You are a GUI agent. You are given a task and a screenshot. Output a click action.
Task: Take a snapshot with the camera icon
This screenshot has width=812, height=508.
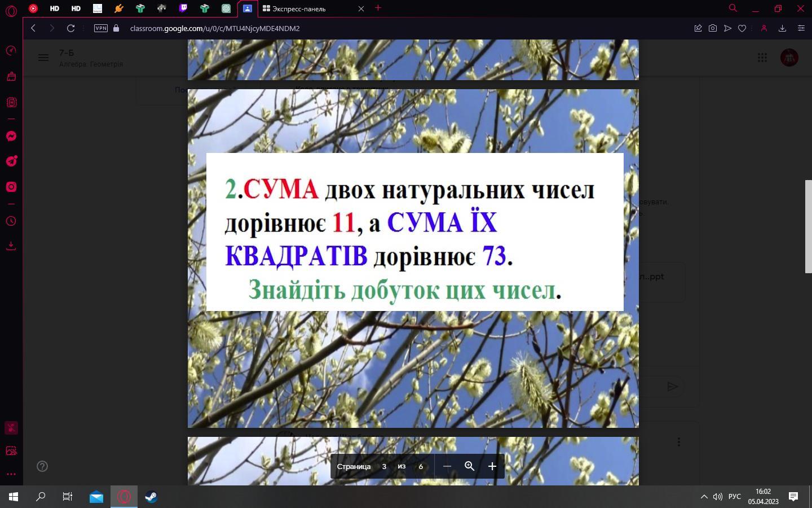(x=713, y=28)
